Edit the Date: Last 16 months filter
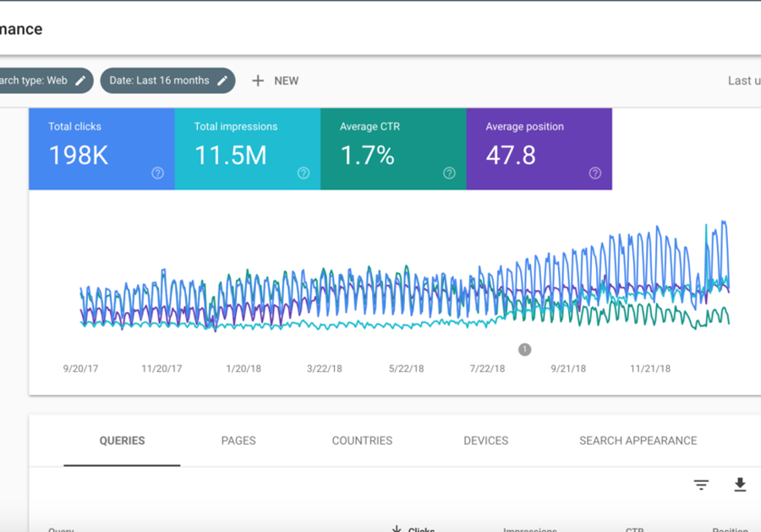This screenshot has height=532, width=761. pos(222,80)
